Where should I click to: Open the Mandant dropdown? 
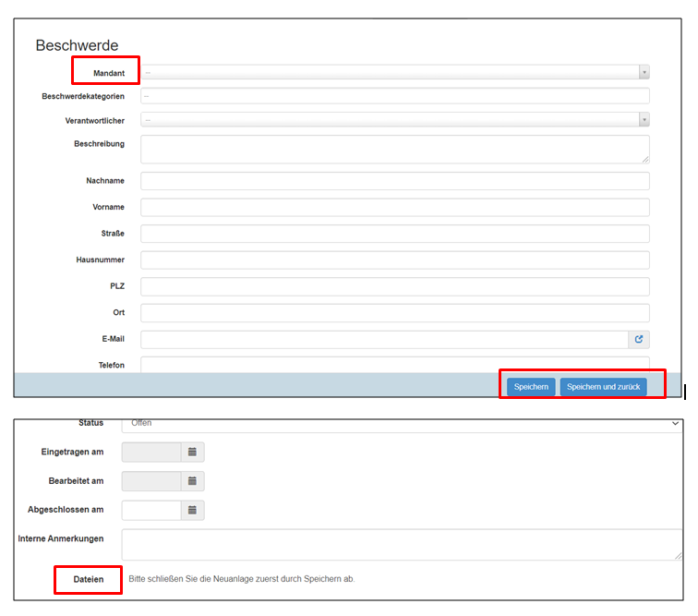tap(394, 72)
